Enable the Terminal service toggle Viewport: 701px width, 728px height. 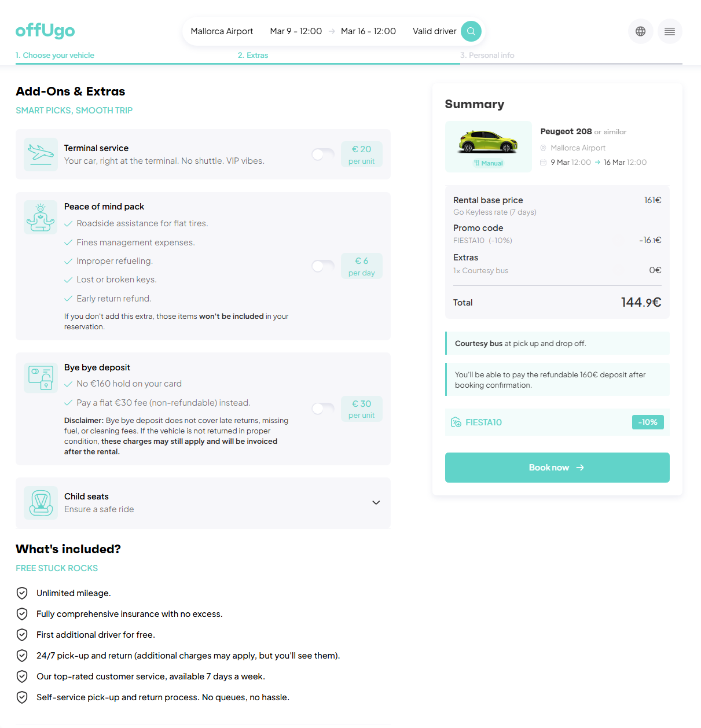click(x=322, y=155)
